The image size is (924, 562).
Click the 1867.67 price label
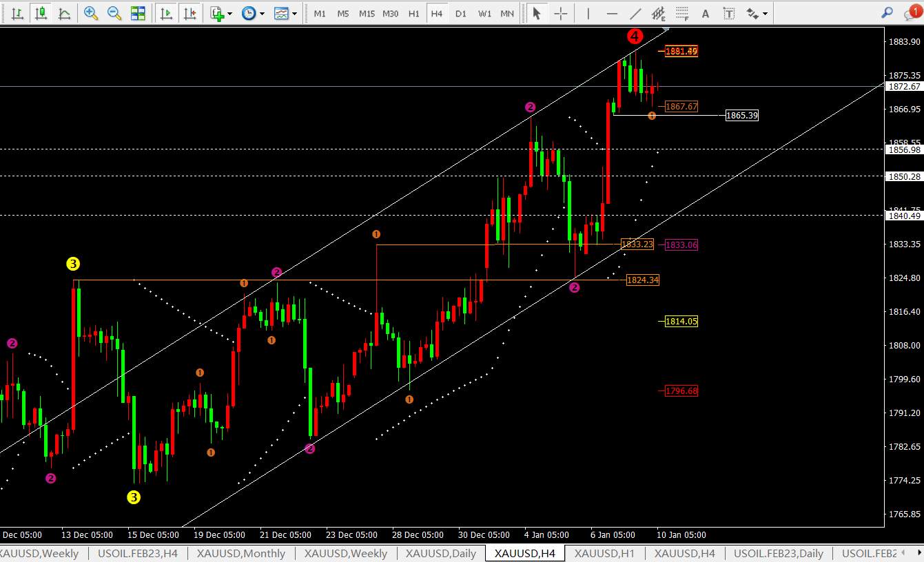(681, 107)
